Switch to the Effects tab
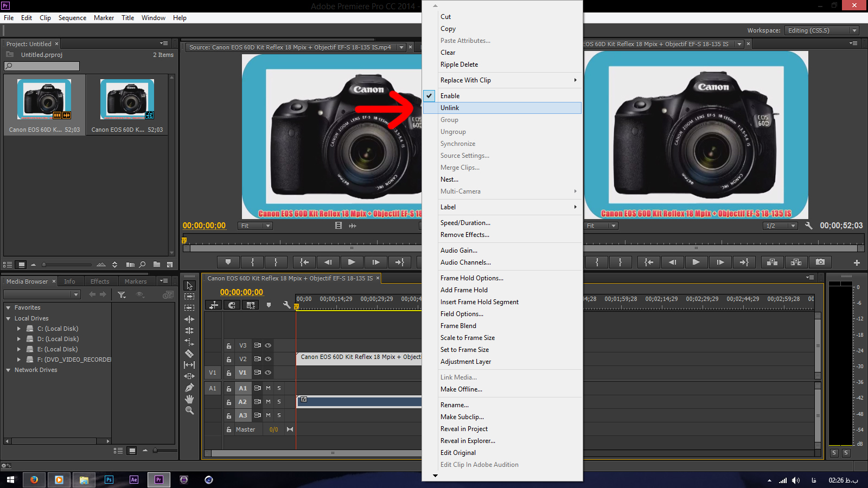 point(100,281)
